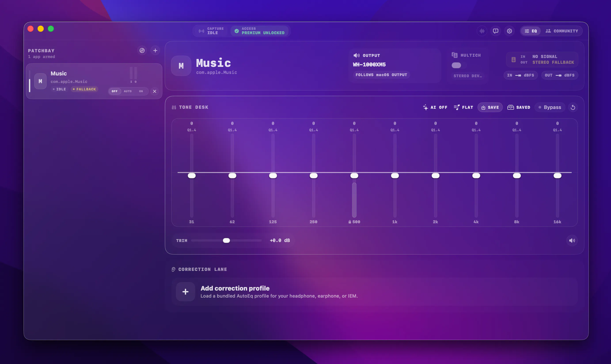The width and height of the screenshot is (611, 364).
Task: Click the Access Premium Unlocked badge
Action: (x=260, y=31)
